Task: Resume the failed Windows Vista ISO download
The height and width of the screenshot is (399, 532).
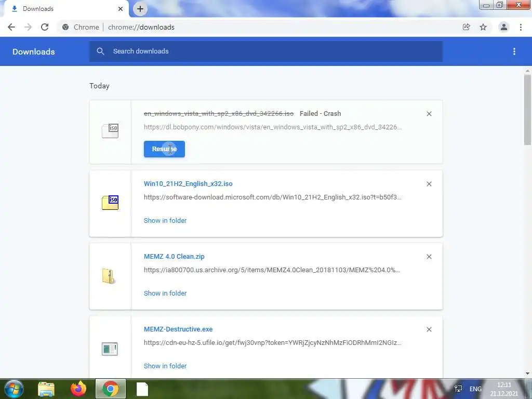Action: click(x=164, y=149)
